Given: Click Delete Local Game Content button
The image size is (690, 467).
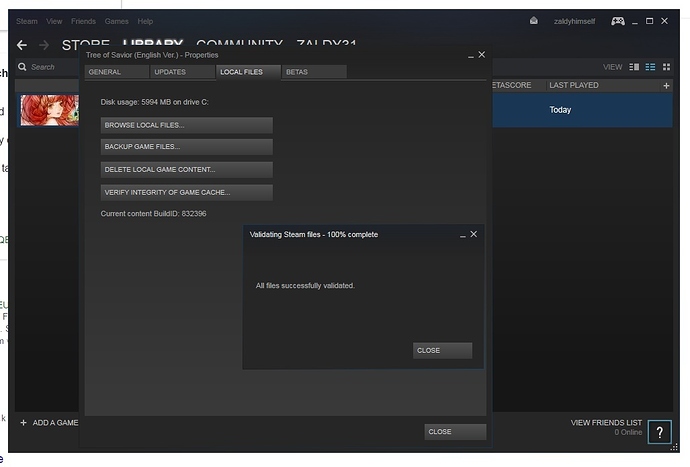Looking at the screenshot, I should (186, 170).
